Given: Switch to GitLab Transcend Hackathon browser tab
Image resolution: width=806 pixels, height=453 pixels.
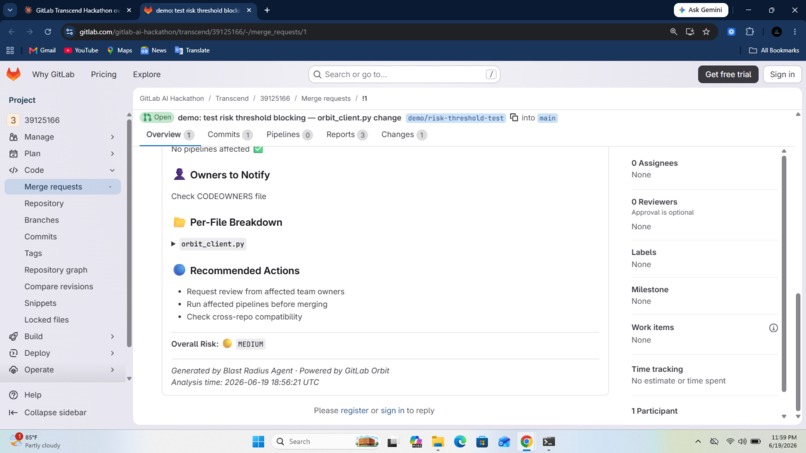Looking at the screenshot, I should coord(77,10).
